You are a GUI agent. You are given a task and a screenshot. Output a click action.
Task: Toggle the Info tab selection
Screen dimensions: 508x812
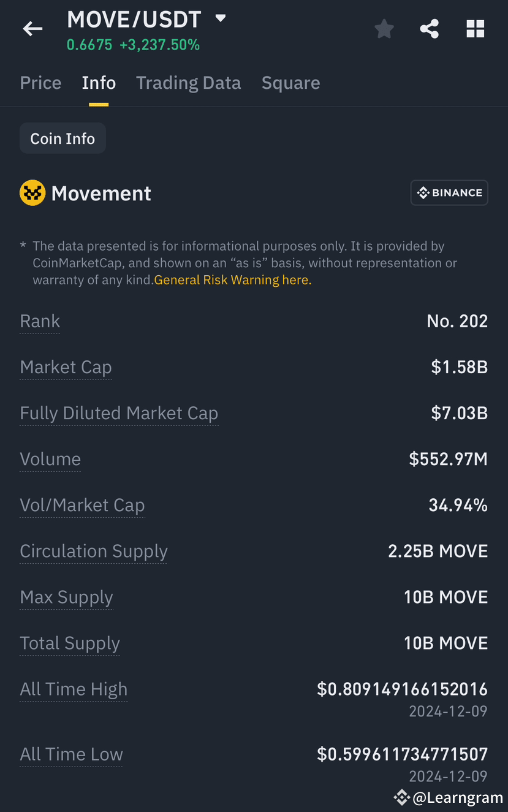(98, 83)
